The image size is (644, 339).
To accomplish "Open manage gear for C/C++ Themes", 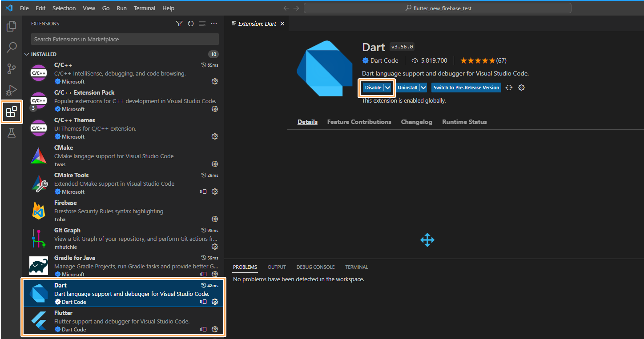I will [215, 136].
